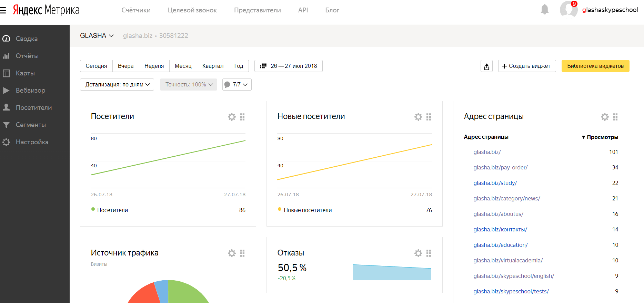This screenshot has width=644, height=303.
Task: Expand the Детализация: по дням dropdown
Action: [x=117, y=85]
